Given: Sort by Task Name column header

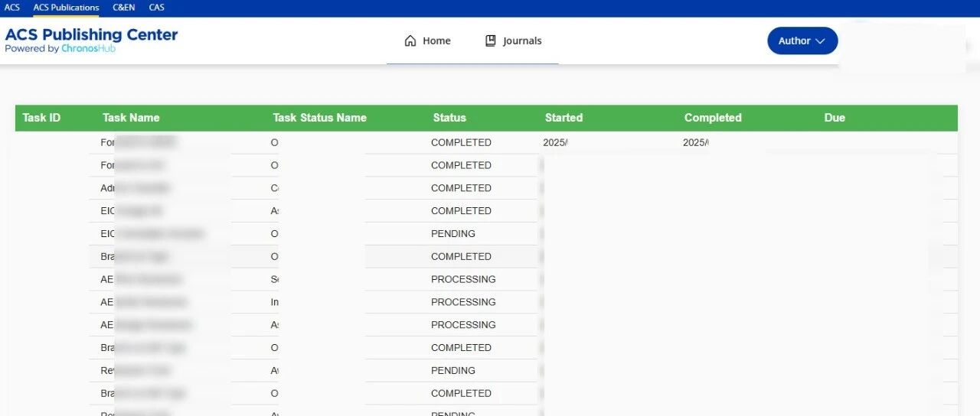Looking at the screenshot, I should pyautogui.click(x=131, y=118).
